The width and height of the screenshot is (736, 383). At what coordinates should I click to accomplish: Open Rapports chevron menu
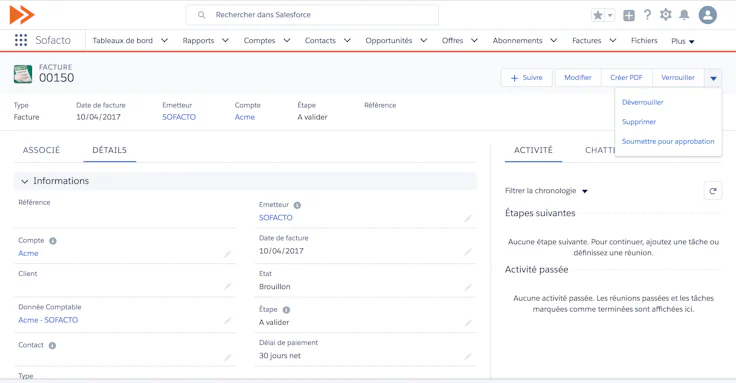pyautogui.click(x=225, y=40)
